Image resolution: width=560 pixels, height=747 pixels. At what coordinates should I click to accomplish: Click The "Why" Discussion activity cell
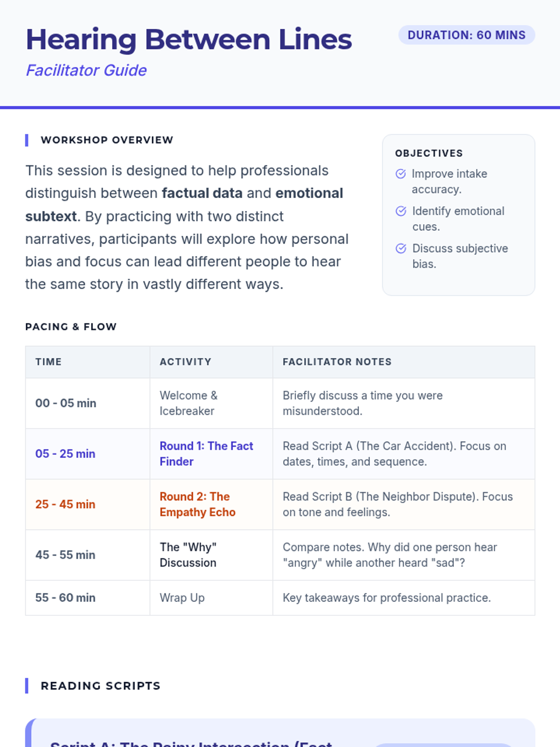coord(188,555)
